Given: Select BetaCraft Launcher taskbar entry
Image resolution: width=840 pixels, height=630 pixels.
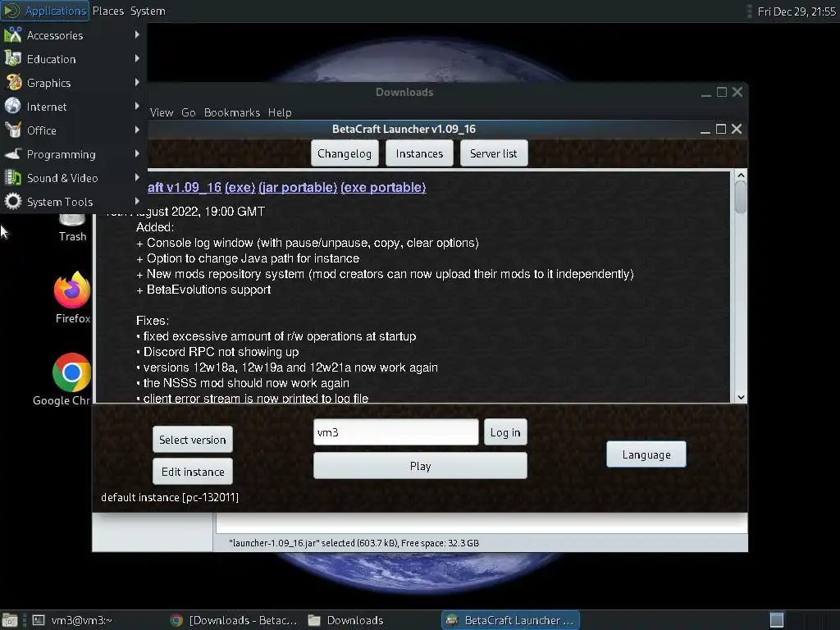Looking at the screenshot, I should coord(510,620).
